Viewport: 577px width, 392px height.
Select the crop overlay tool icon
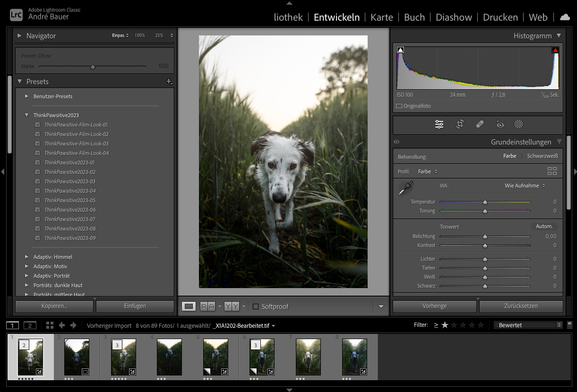460,124
